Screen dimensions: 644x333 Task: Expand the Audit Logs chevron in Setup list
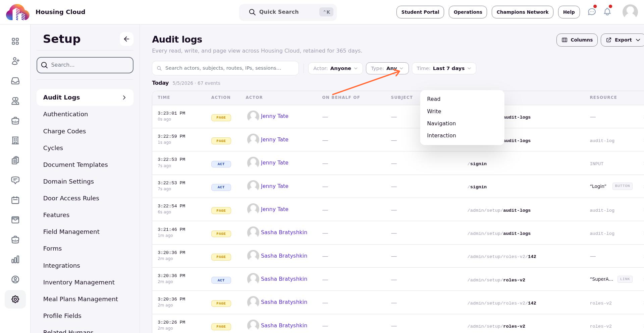point(124,97)
